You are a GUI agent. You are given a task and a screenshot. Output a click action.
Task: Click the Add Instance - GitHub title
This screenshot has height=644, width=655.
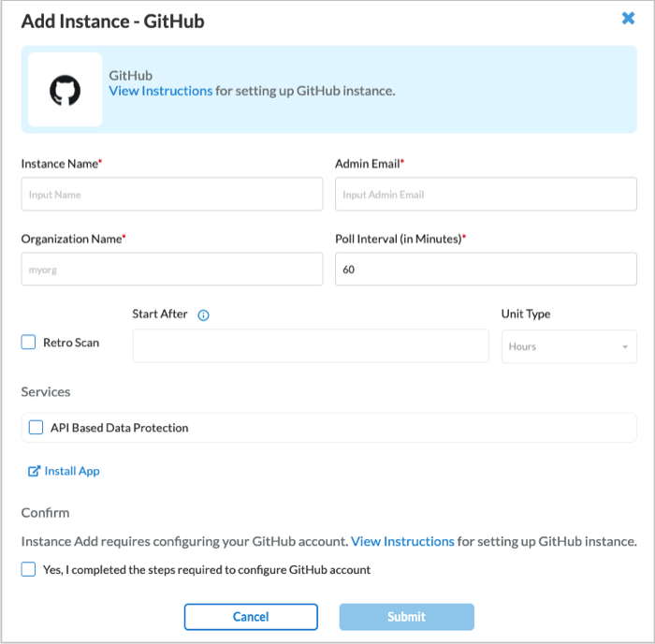click(x=113, y=22)
